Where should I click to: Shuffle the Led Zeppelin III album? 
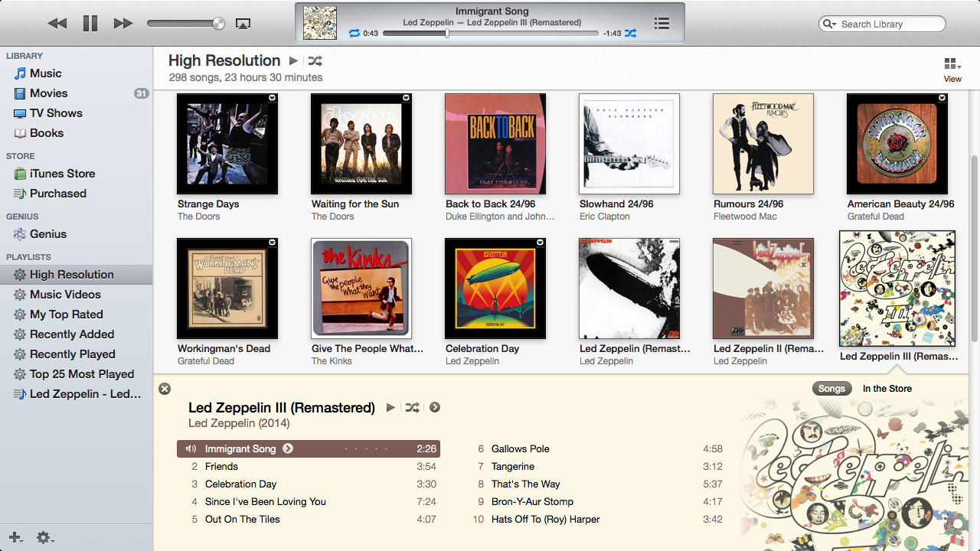(x=412, y=408)
